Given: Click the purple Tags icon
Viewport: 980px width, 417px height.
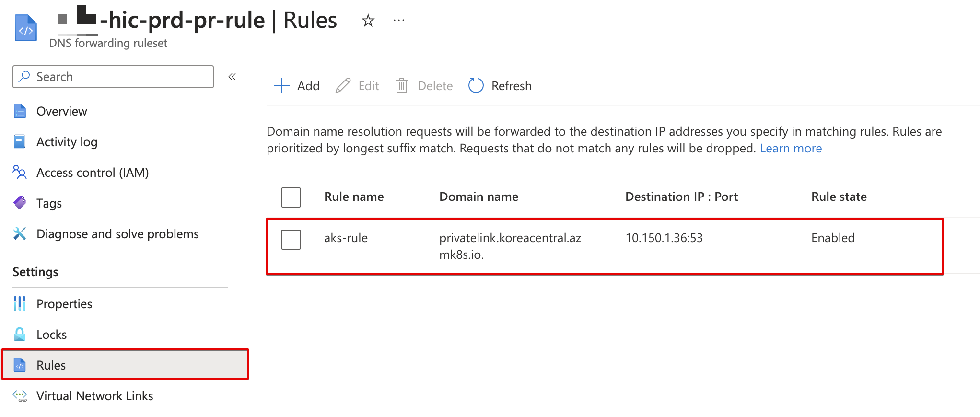Looking at the screenshot, I should tap(20, 203).
